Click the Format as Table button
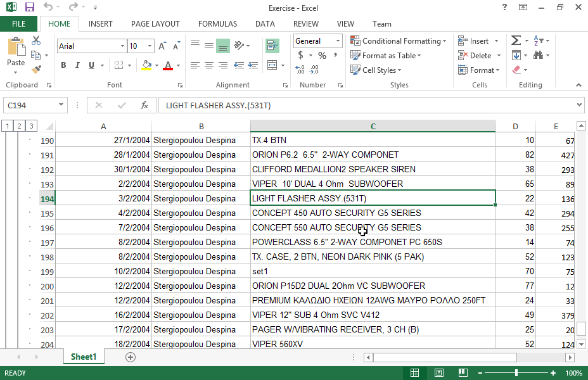 click(x=385, y=56)
